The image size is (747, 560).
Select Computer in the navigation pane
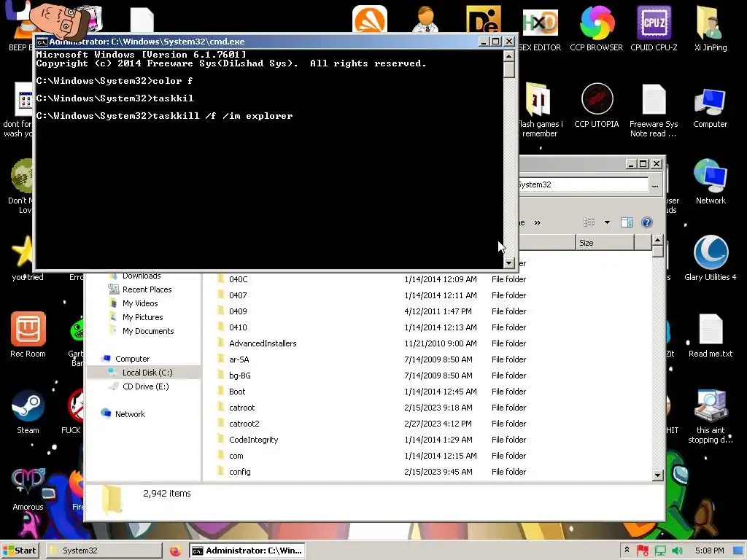click(132, 359)
